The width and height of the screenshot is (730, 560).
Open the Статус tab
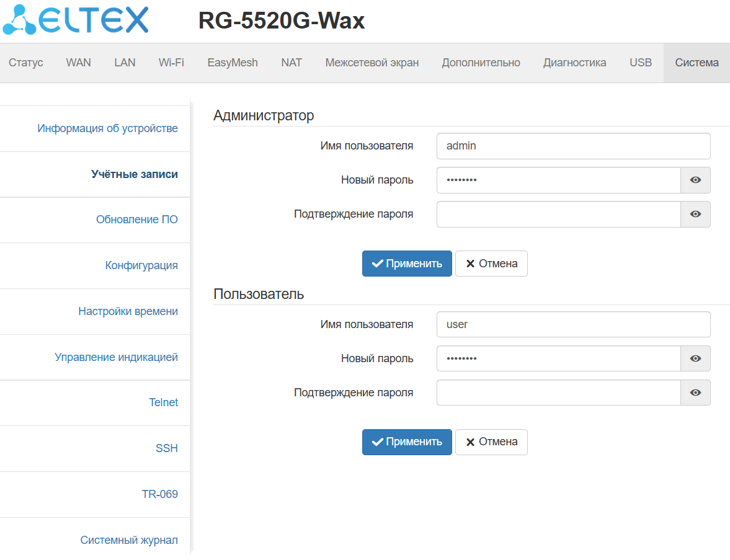coord(26,63)
